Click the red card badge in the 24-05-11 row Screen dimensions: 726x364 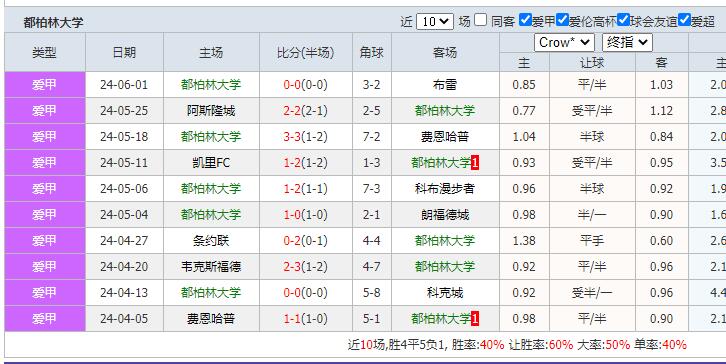coord(475,163)
